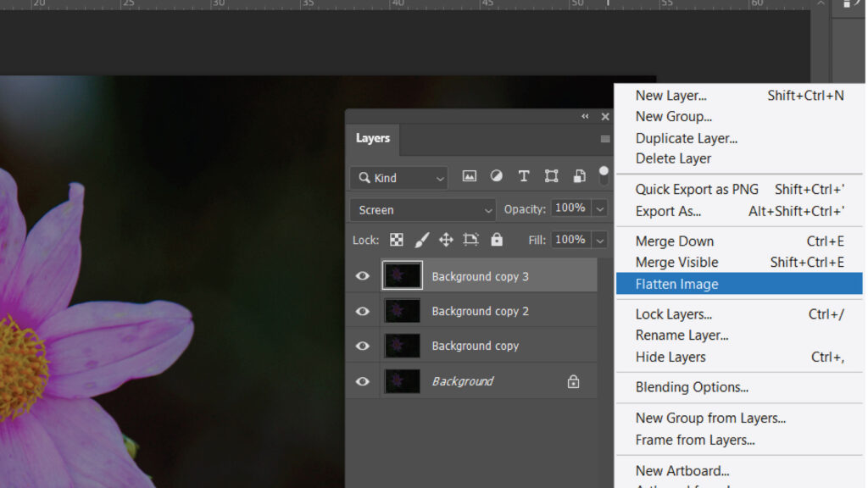868x488 pixels.
Task: Hide the locked Background layer
Action: [363, 381]
